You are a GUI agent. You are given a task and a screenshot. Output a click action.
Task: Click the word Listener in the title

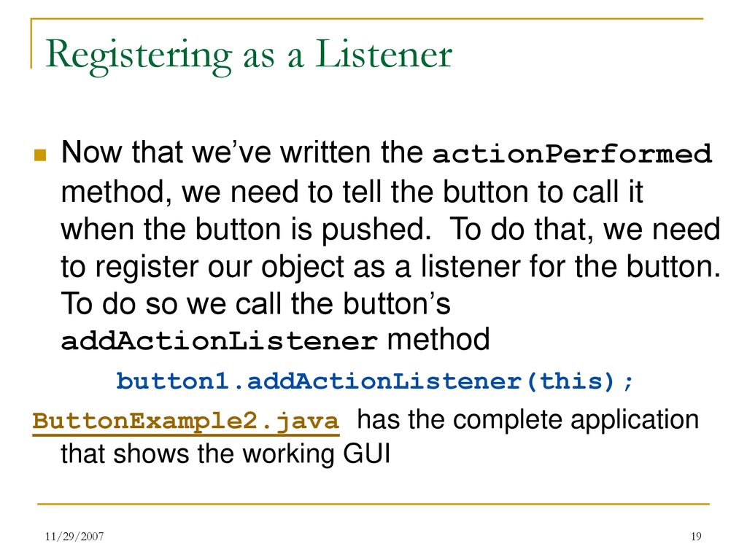tap(384, 54)
